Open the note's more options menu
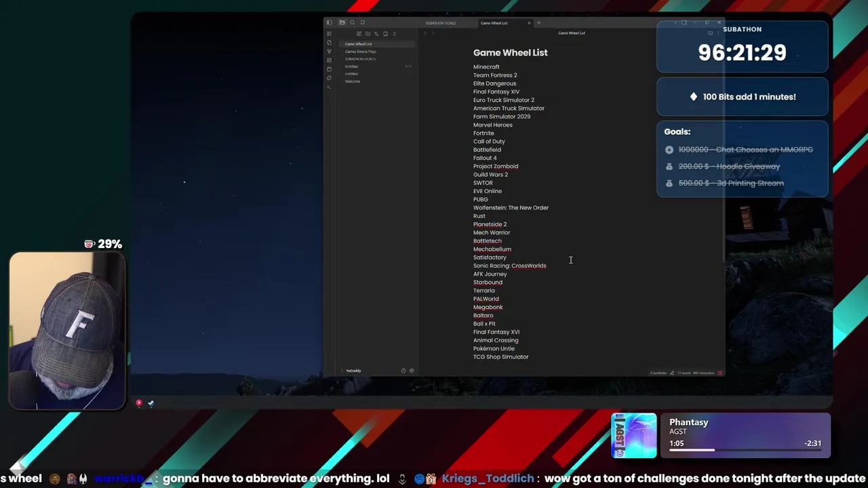This screenshot has height=488, width=868. tap(718, 33)
